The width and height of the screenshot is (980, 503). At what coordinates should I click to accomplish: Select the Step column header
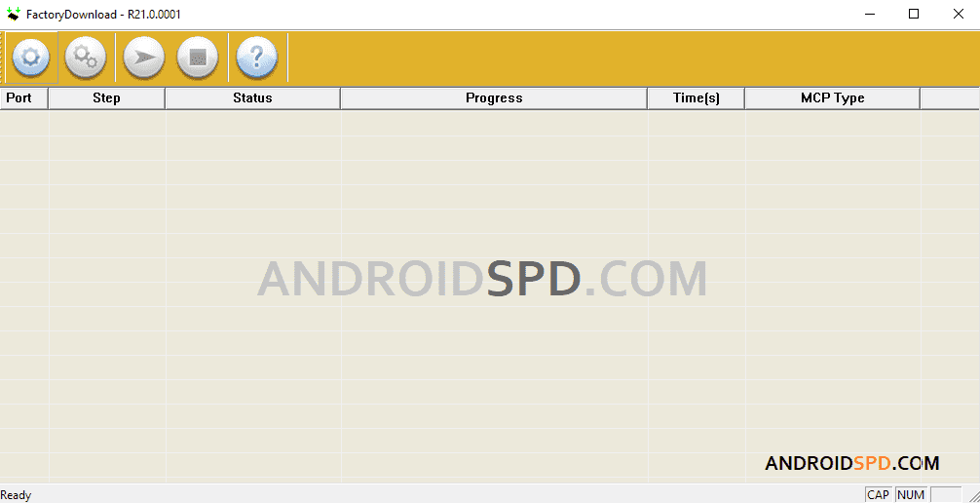point(107,98)
